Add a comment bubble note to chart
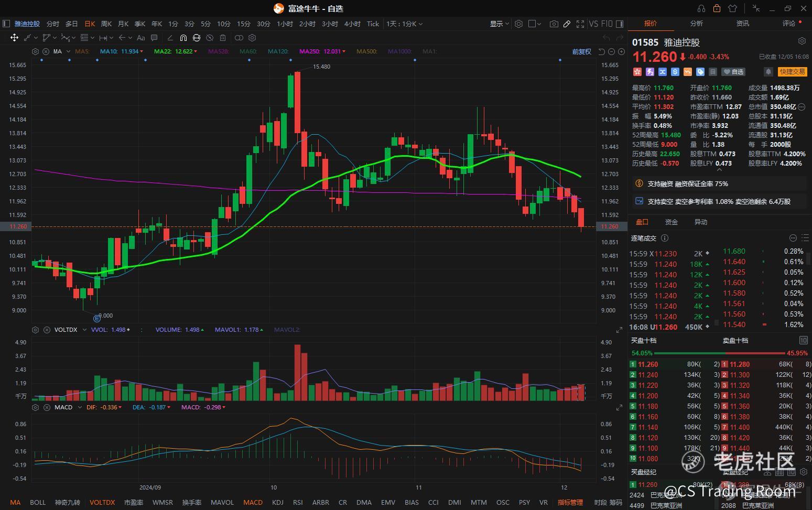Screen dimensions: 812x510 click(x=154, y=38)
